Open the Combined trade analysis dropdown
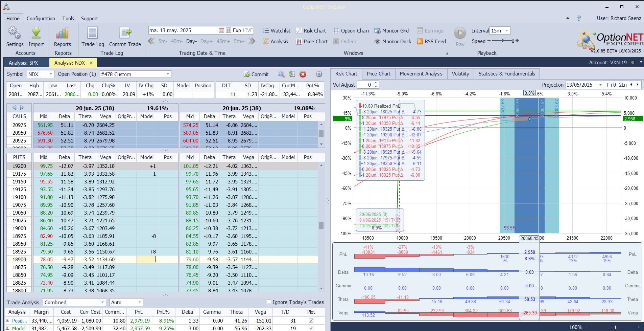The height and width of the screenshot is (331, 644). tap(103, 302)
